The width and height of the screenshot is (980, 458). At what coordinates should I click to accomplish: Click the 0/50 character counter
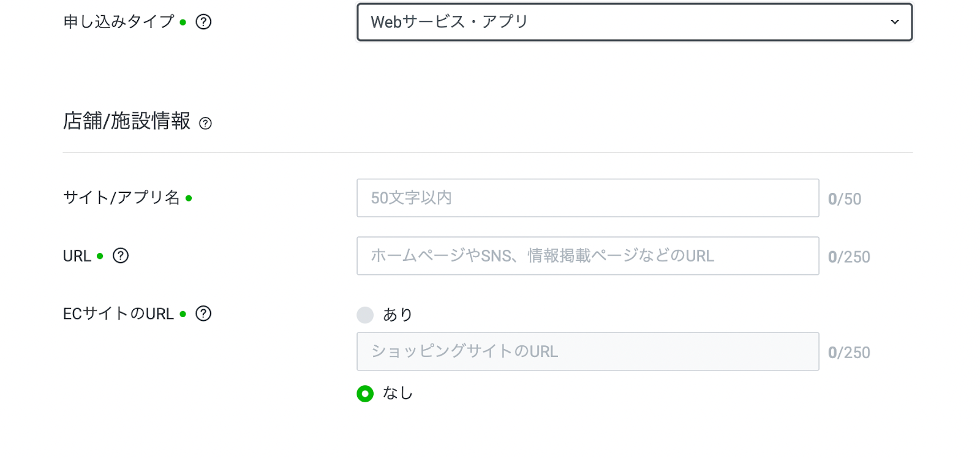pyautogui.click(x=844, y=199)
